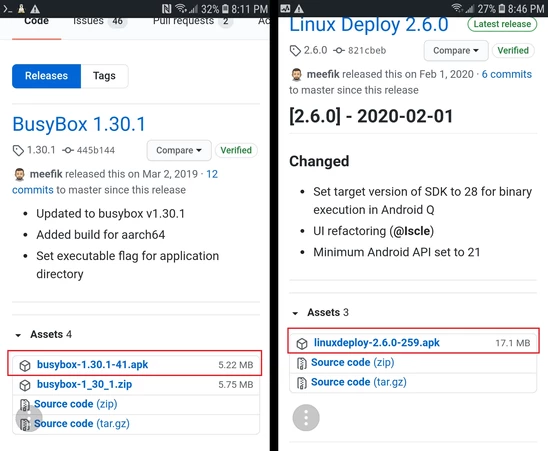Click meefik's avatar in BusyBox release
The width and height of the screenshot is (548, 451).
[x=20, y=174]
